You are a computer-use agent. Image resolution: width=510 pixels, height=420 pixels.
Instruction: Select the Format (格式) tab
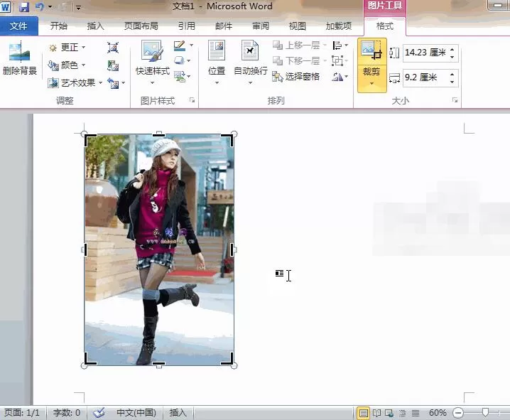385,26
